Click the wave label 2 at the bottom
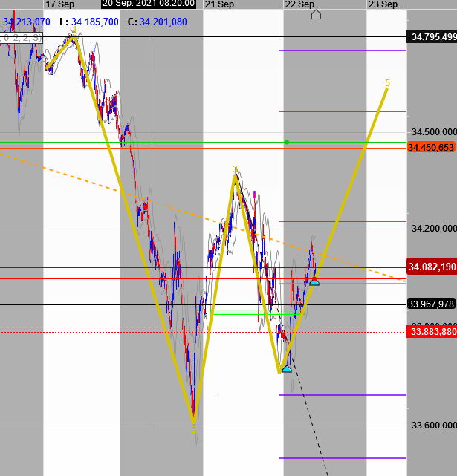The image size is (457, 476). pos(194,429)
